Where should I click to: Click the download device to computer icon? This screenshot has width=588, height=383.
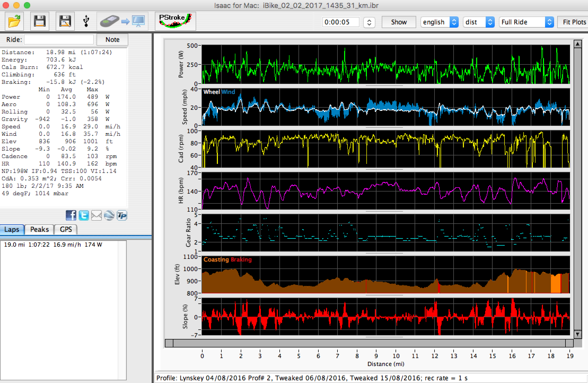pos(122,21)
